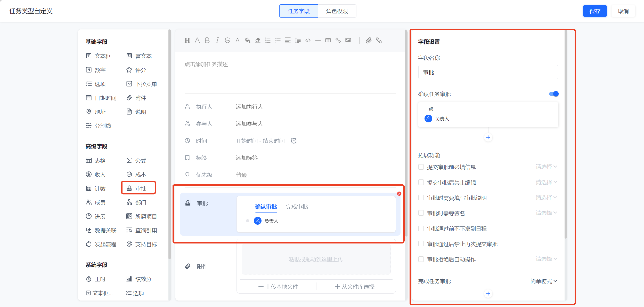Click 添加参与人
The image size is (644, 307).
[x=249, y=124]
